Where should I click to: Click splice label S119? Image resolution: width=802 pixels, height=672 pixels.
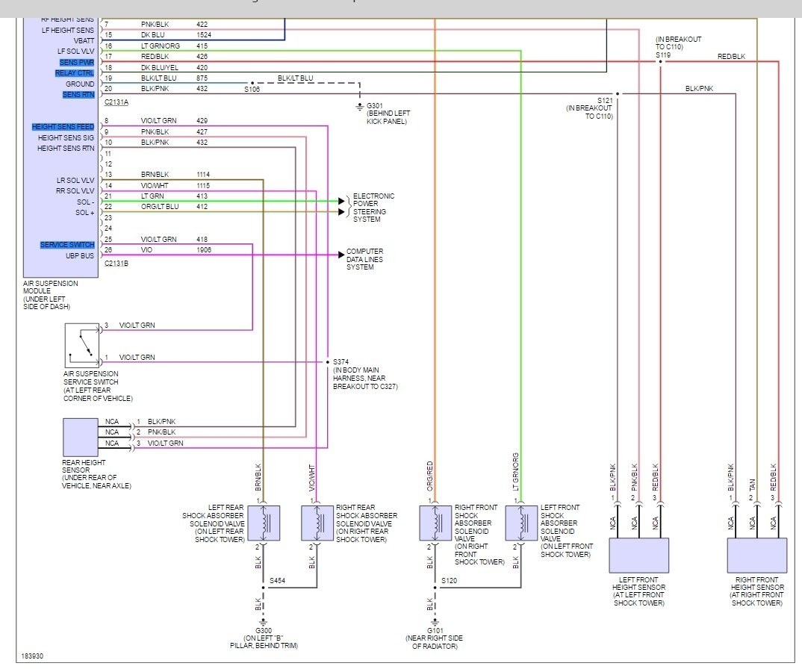coord(663,55)
